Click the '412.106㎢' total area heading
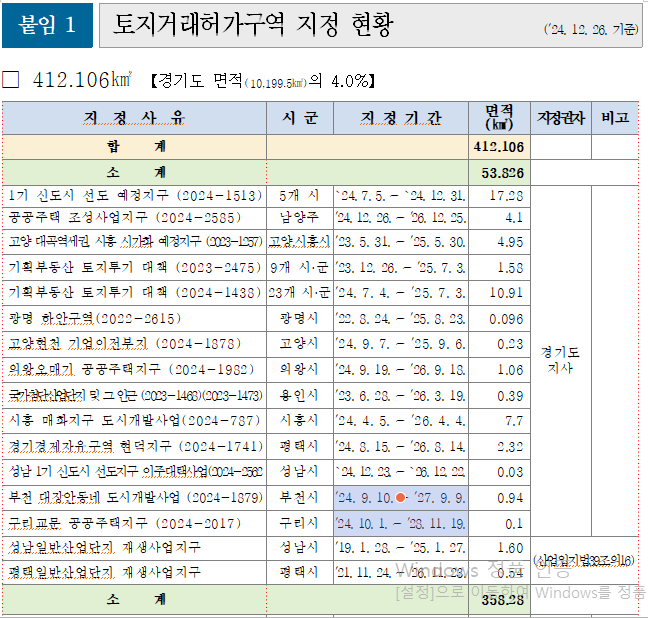 (x=82, y=79)
